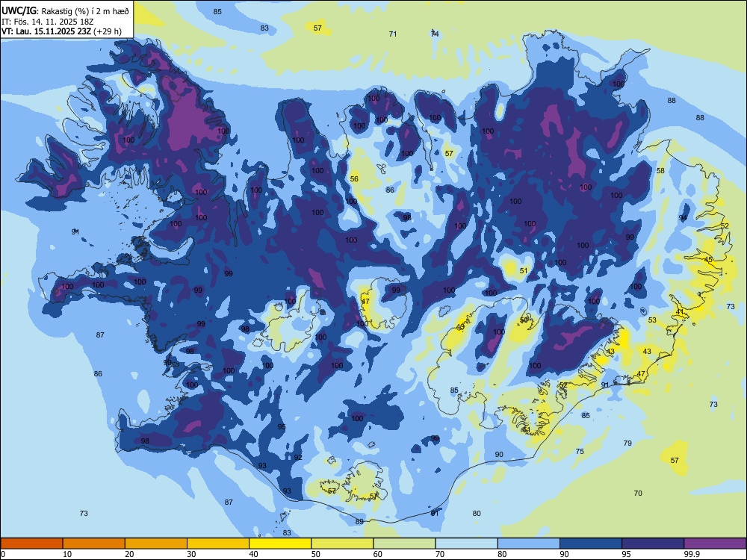747x560 pixels.
Task: Click the 60–70 light green legend swatch
Action: pyautogui.click(x=404, y=544)
